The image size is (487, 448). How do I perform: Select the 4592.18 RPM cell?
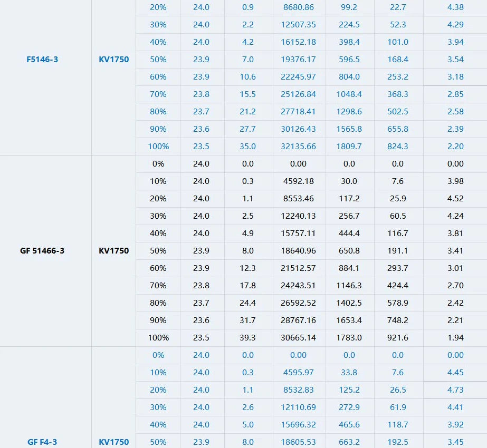coord(298,181)
